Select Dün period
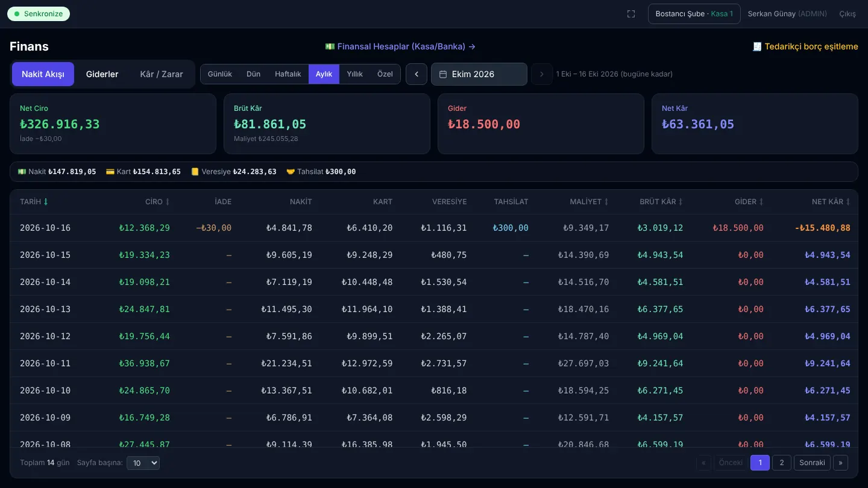 click(x=253, y=74)
